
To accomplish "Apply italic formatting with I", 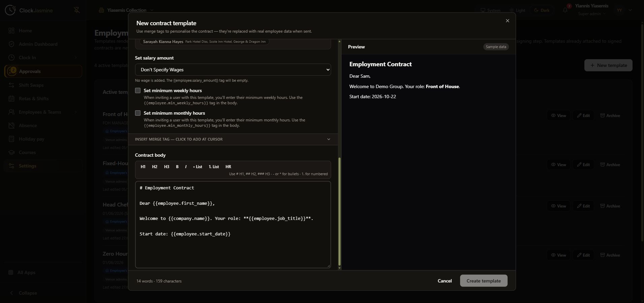I will (x=186, y=167).
